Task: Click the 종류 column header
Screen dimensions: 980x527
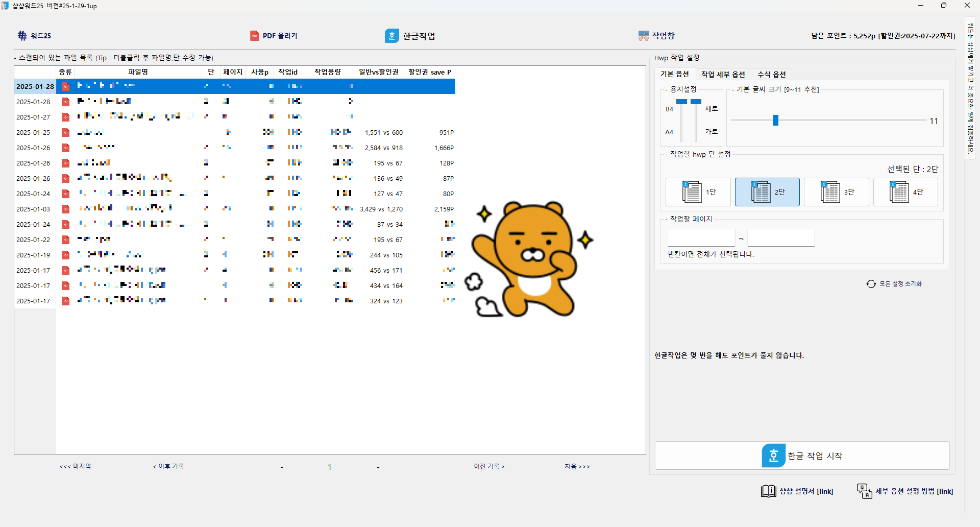Action: 65,72
